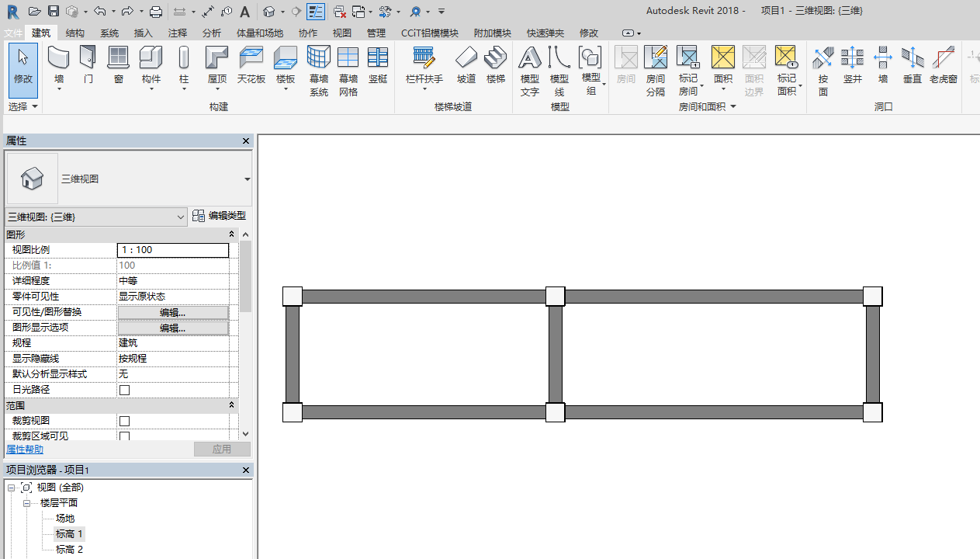The image size is (980, 559).
Task: Select the 栏杆扶手 railing tool
Action: [424, 68]
